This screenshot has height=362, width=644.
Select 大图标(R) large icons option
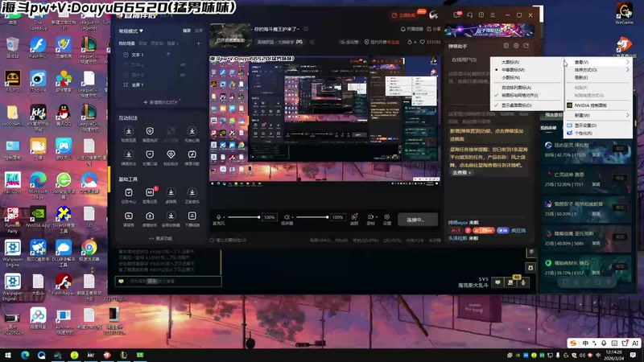click(526, 62)
